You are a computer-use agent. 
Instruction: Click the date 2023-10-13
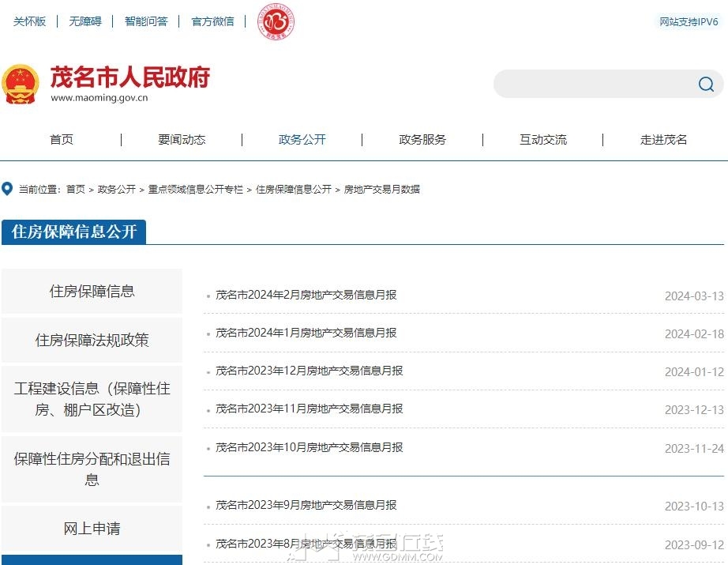click(x=694, y=507)
